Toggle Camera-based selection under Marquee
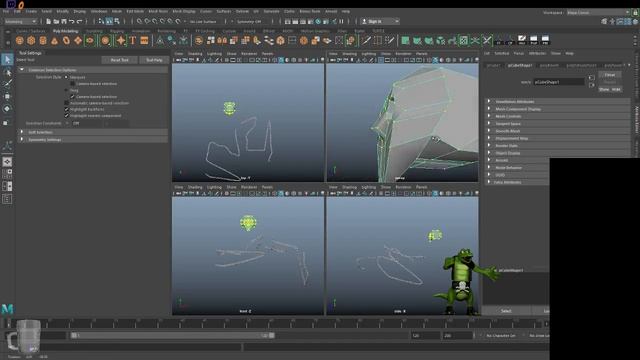The width and height of the screenshot is (640, 360). (x=73, y=84)
